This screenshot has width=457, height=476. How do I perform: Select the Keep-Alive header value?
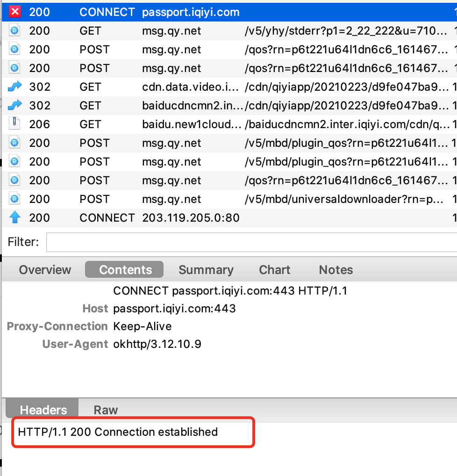(x=143, y=326)
